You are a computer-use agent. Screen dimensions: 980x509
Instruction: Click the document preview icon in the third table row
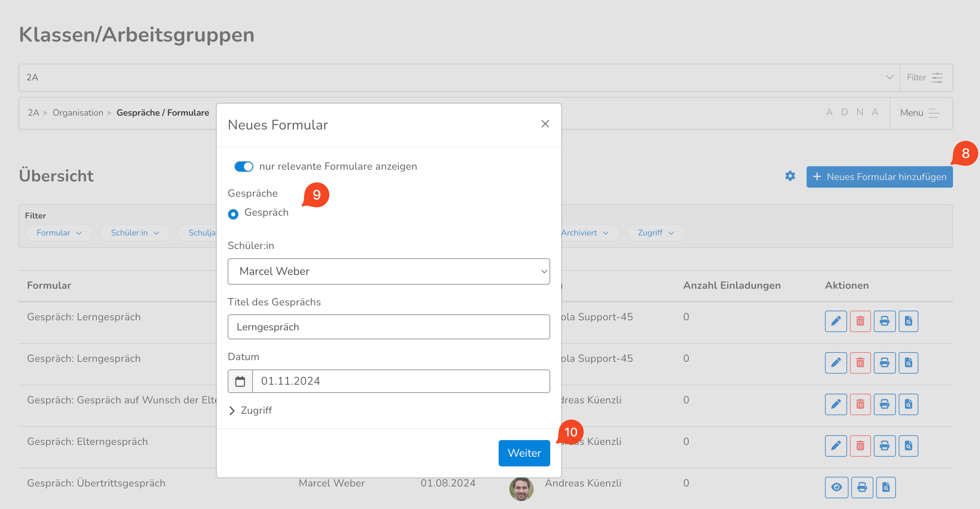tap(908, 404)
